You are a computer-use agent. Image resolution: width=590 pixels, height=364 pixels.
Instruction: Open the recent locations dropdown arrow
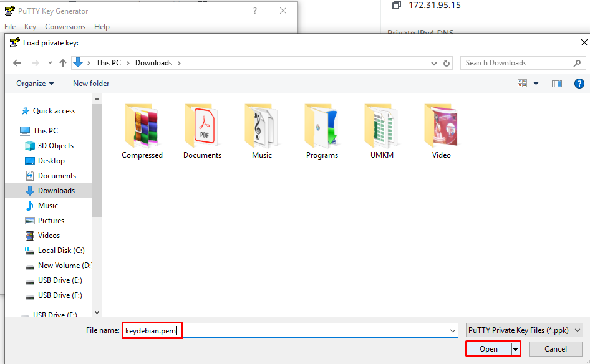coord(50,63)
